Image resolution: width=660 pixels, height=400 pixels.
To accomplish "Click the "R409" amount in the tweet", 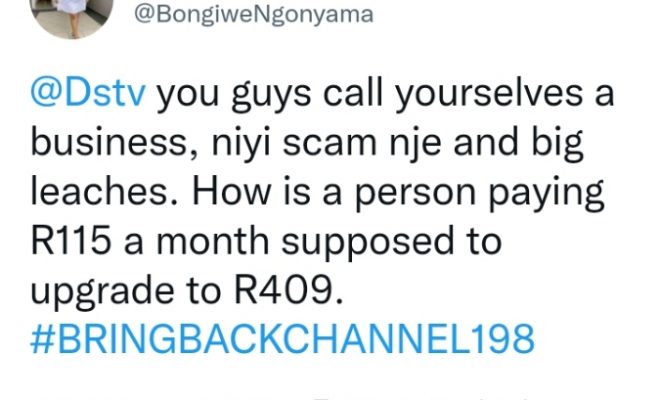I will [x=298, y=290].
